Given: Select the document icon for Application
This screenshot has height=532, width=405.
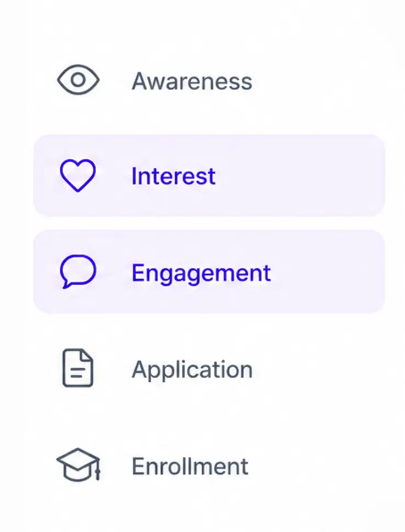Looking at the screenshot, I should click(77, 368).
